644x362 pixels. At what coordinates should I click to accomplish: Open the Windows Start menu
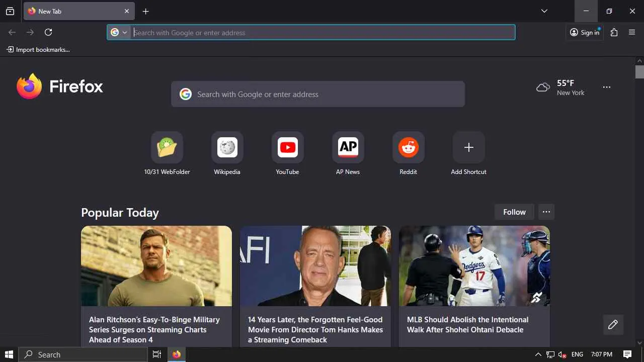9,354
